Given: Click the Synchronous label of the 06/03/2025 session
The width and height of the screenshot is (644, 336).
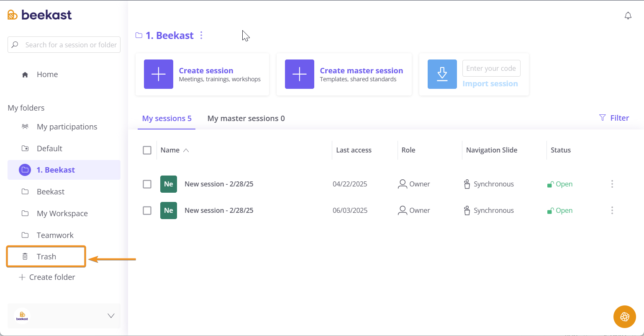Looking at the screenshot, I should (494, 210).
